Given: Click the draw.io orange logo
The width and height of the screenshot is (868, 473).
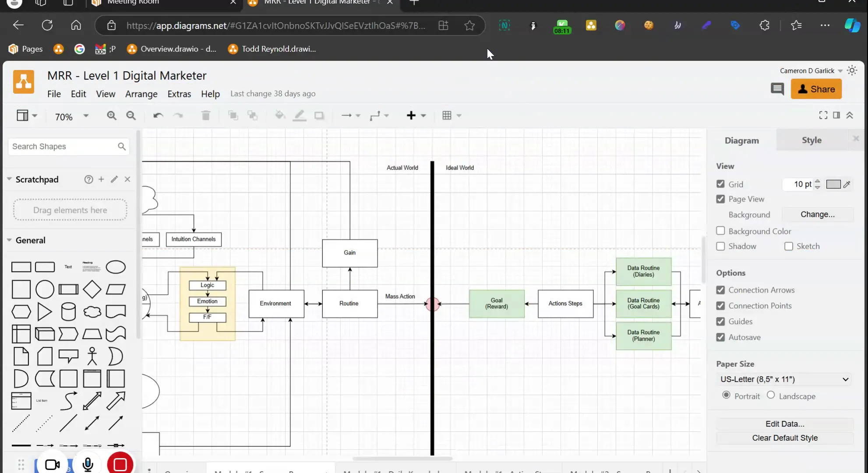Looking at the screenshot, I should pyautogui.click(x=24, y=82).
